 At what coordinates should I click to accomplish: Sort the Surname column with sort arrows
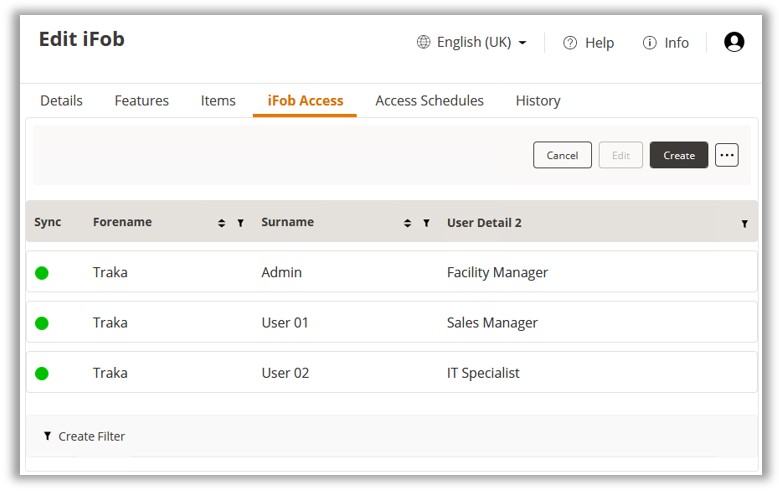(407, 223)
